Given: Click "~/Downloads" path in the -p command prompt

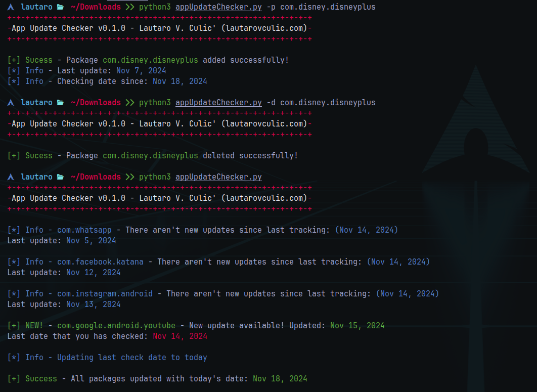Looking at the screenshot, I should point(96,7).
